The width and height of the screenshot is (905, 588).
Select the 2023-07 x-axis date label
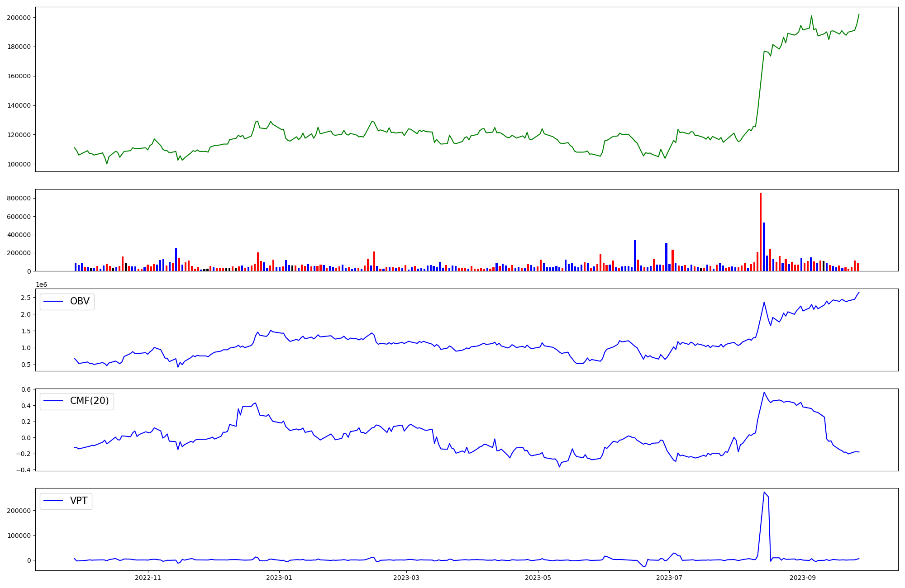click(669, 578)
